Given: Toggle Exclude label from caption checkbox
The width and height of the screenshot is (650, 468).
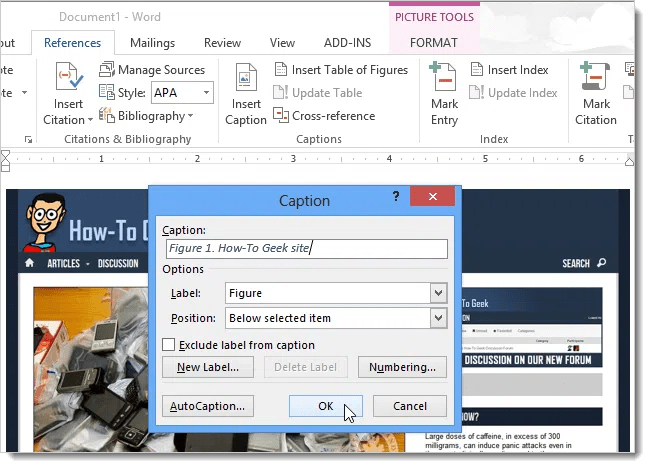Looking at the screenshot, I should coord(168,344).
